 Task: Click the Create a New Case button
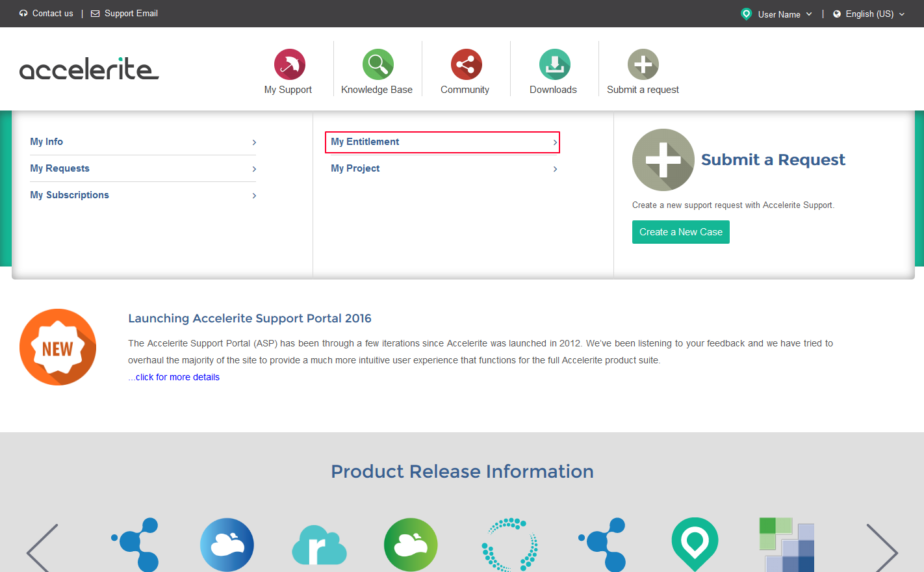coord(681,232)
